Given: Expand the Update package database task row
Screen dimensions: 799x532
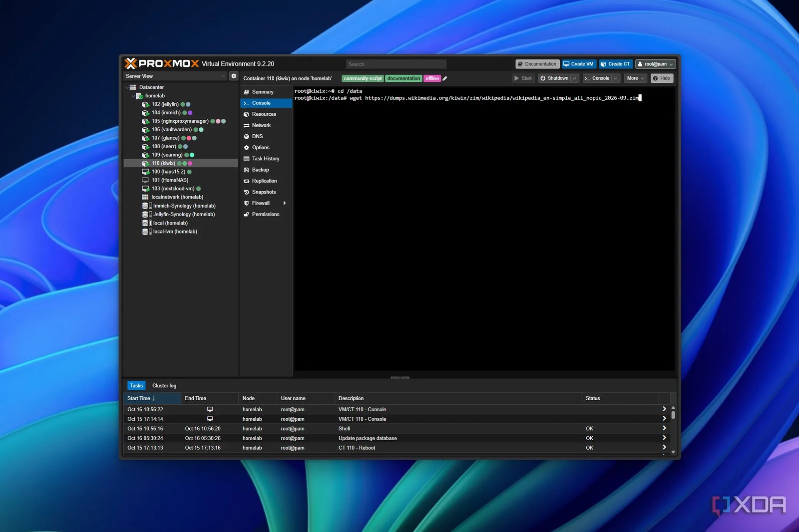Looking at the screenshot, I should 664,438.
